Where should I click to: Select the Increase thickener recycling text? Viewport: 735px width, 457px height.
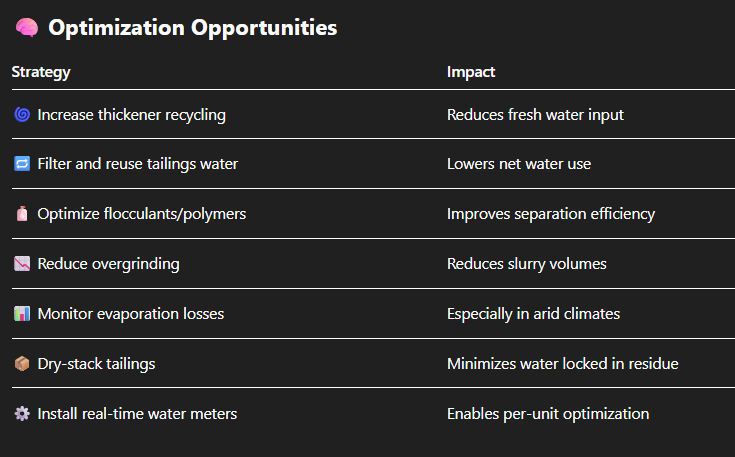[131, 115]
